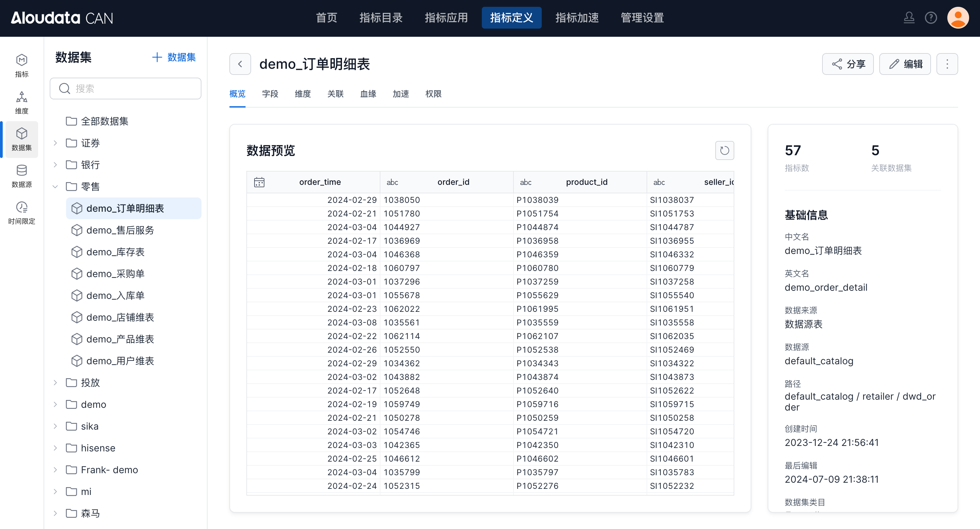Image resolution: width=980 pixels, height=529 pixels.
Task: Click the 分享 button
Action: 848,64
